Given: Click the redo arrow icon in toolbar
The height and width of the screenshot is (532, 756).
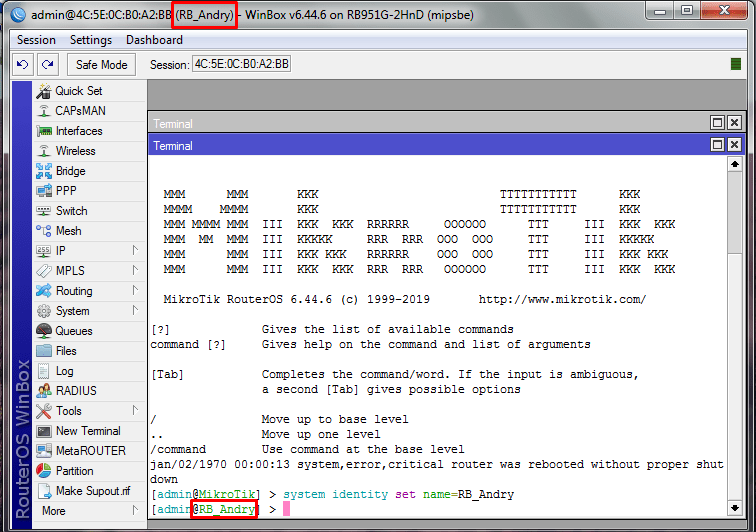Looking at the screenshot, I should coord(47,64).
